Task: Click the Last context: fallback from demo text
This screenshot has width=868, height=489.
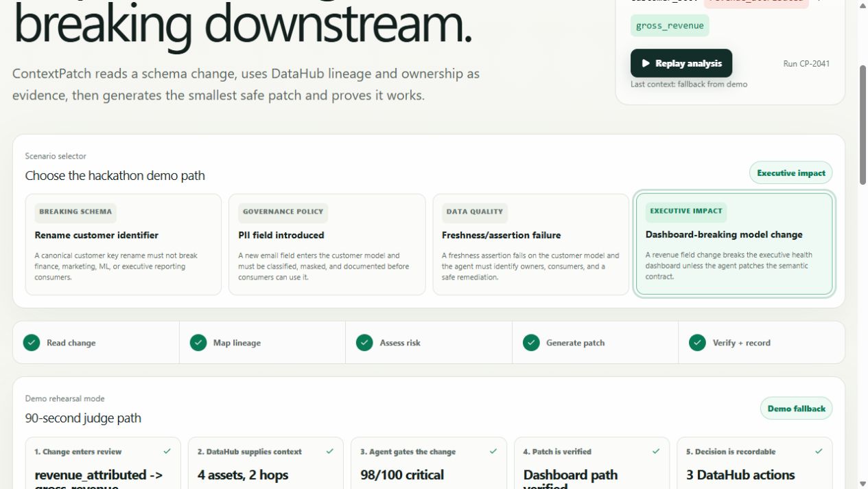Action: click(x=689, y=84)
